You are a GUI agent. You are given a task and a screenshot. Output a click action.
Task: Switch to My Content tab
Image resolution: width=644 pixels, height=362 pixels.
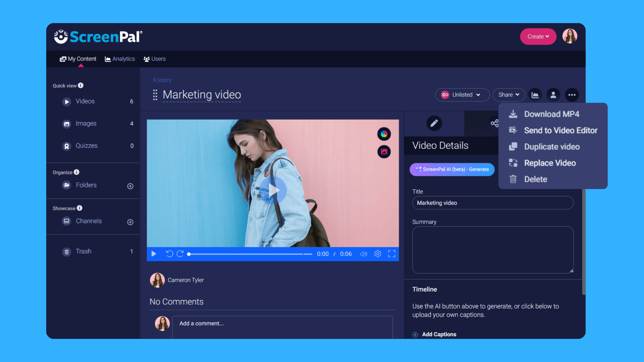[x=78, y=59]
